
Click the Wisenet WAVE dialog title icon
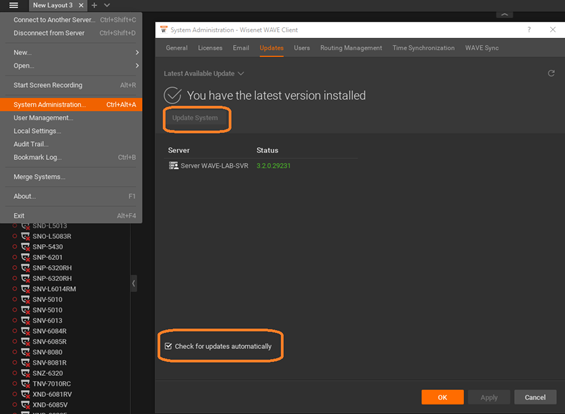pos(164,30)
